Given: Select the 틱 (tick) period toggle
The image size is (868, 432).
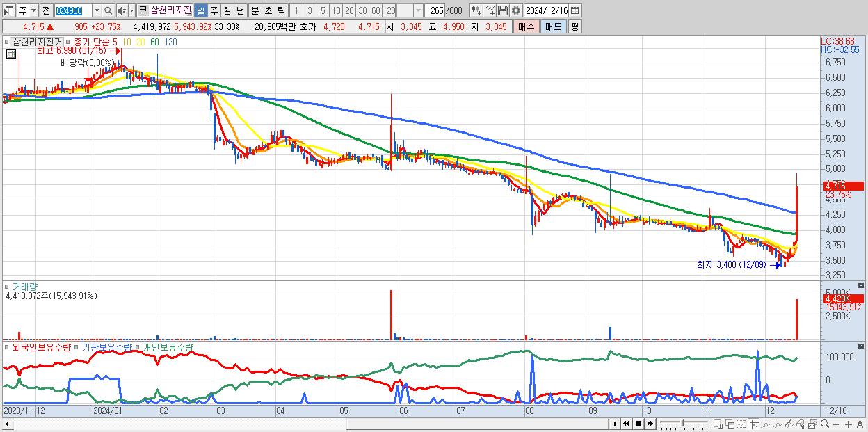Looking at the screenshot, I should pos(281,10).
